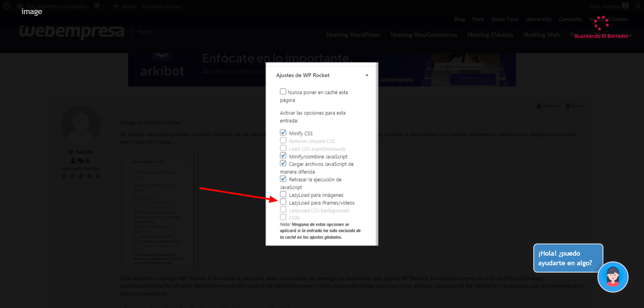
Task: Toggle Load CSS asynchronously checkbox
Action: point(283,148)
